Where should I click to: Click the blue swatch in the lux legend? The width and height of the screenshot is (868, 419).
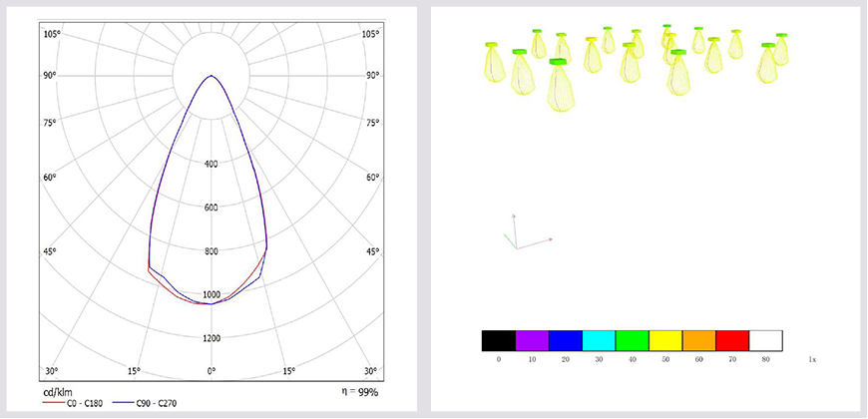(565, 340)
